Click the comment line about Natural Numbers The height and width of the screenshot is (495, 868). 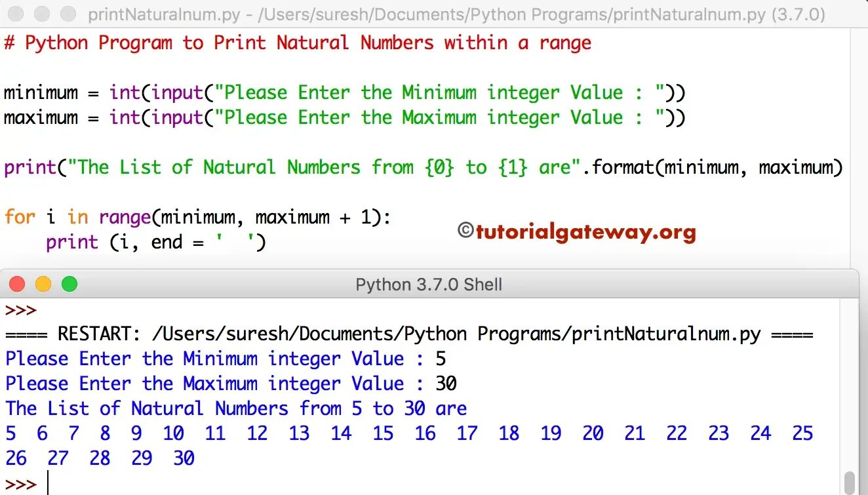click(x=298, y=43)
